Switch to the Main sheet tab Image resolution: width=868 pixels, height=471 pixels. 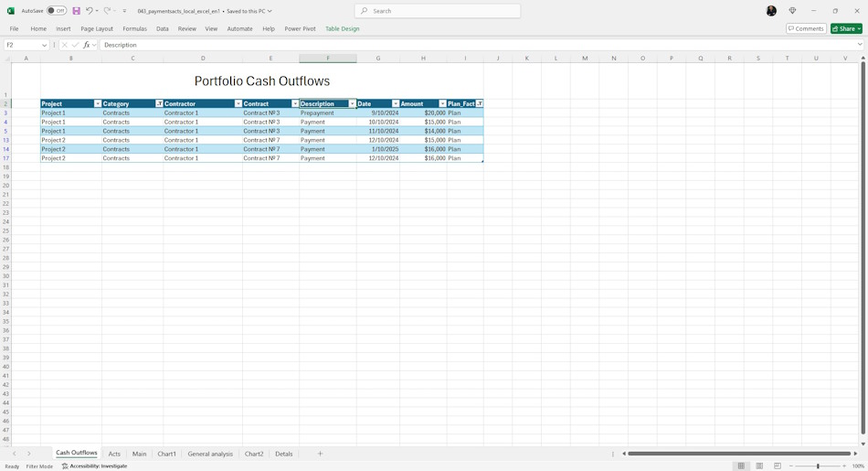click(139, 454)
